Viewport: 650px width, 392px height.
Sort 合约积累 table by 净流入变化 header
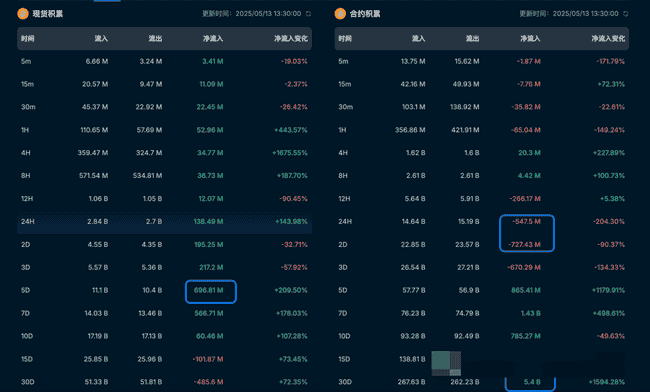608,39
